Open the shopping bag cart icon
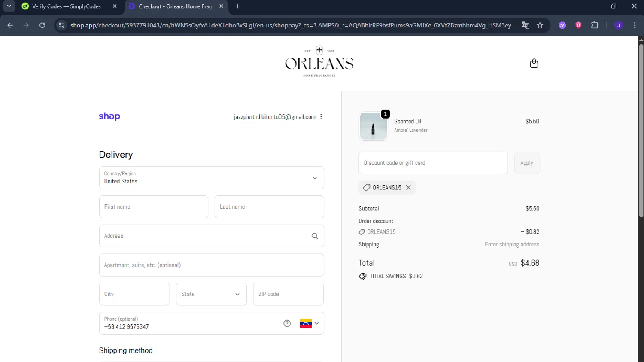This screenshot has width=644, height=362. tap(534, 64)
